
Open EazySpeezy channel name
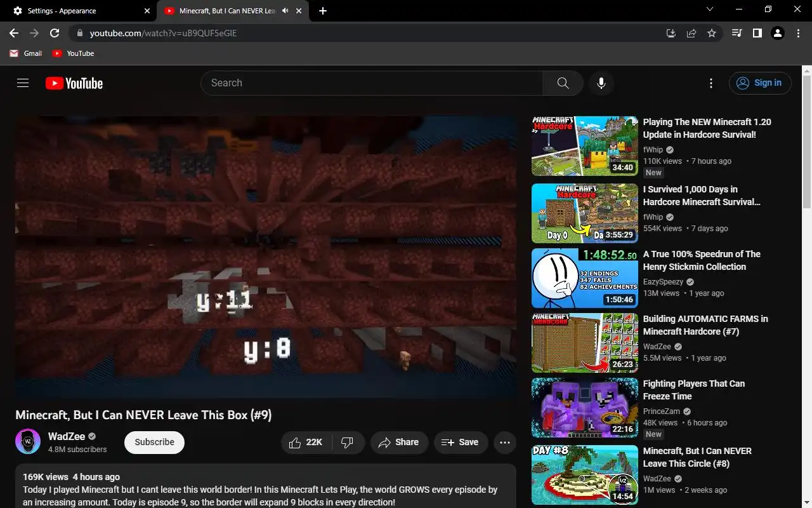663,282
